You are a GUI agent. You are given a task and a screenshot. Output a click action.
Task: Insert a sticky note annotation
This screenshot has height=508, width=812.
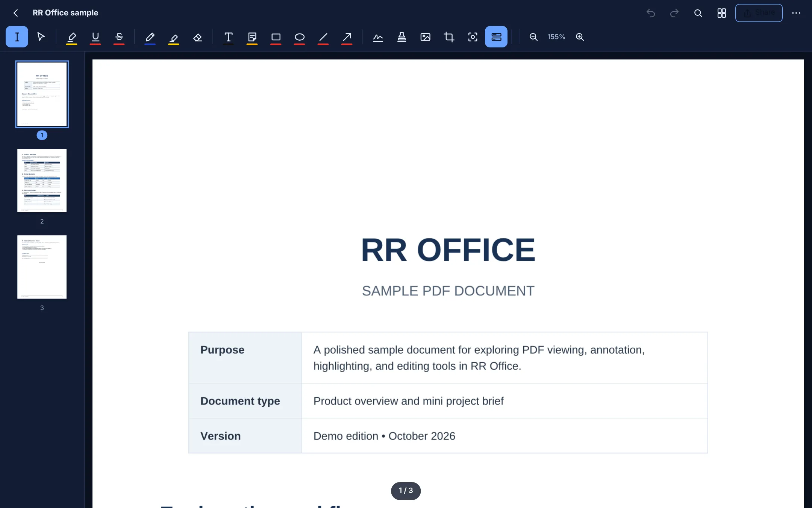pos(252,37)
